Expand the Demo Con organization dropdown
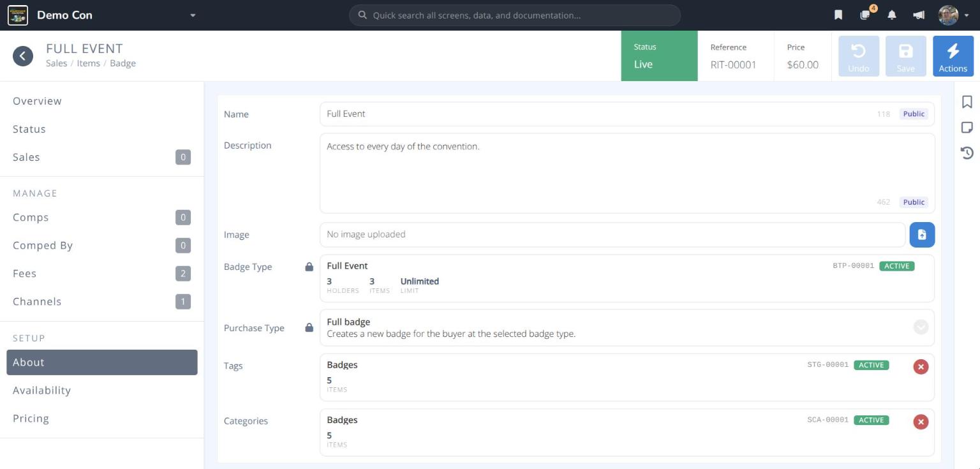Image resolution: width=980 pixels, height=469 pixels. click(x=193, y=15)
